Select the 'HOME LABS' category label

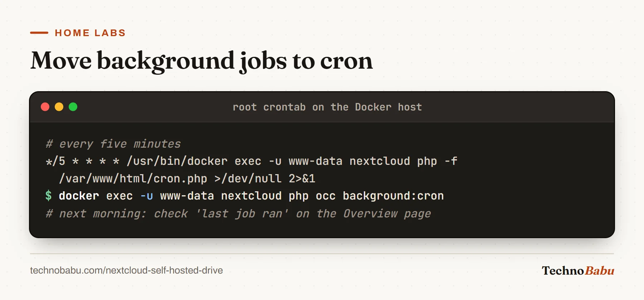90,33
